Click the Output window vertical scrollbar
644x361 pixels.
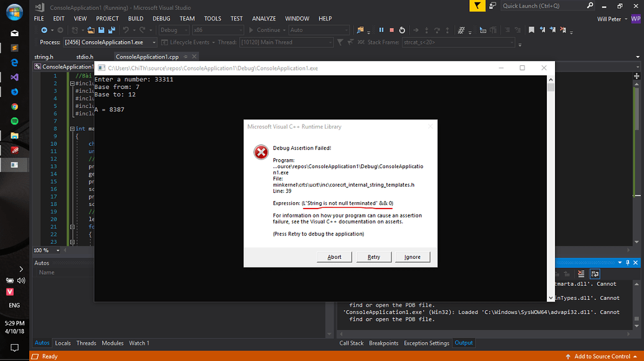[x=637, y=305]
